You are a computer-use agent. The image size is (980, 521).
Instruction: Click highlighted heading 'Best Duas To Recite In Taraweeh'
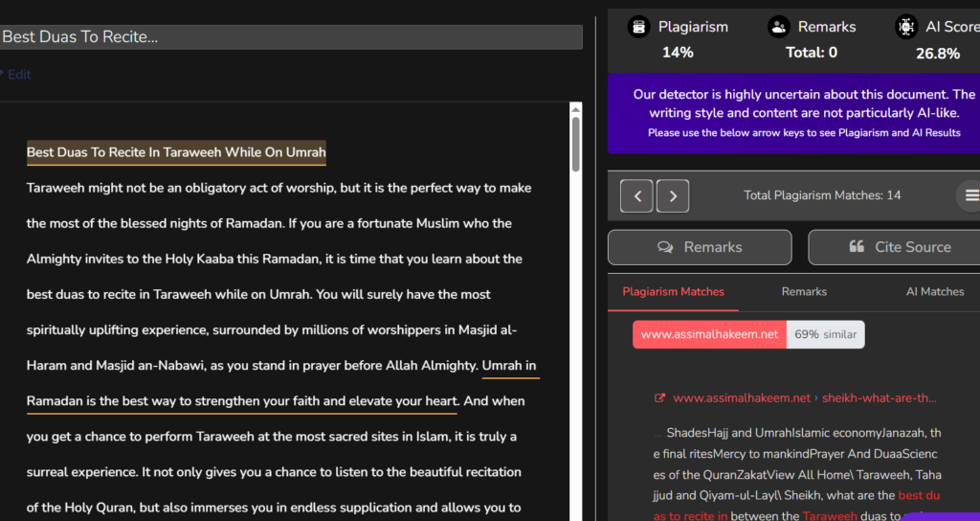click(176, 152)
